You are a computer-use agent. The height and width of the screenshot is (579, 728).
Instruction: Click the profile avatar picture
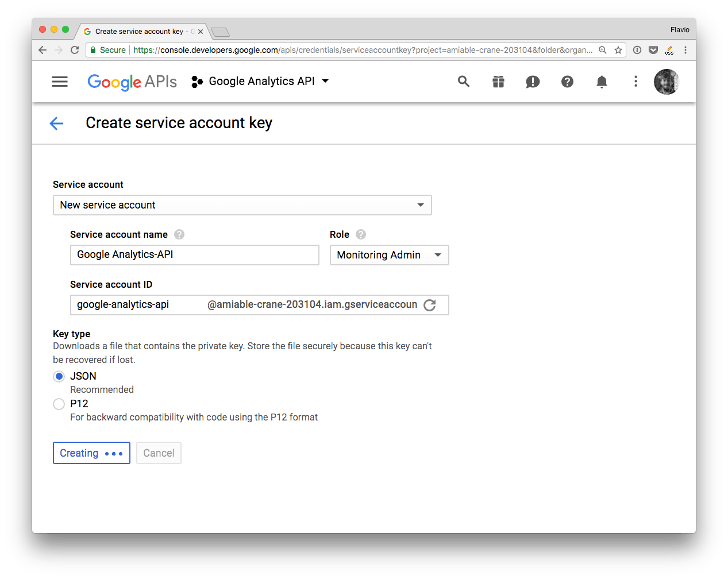tap(666, 82)
